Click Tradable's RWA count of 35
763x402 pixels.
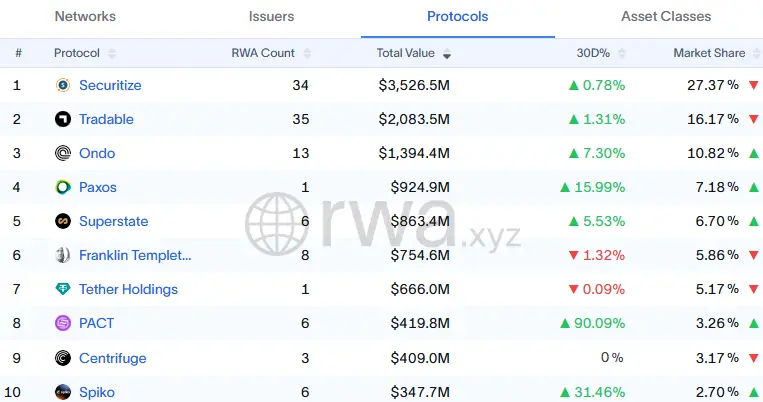tap(301, 119)
